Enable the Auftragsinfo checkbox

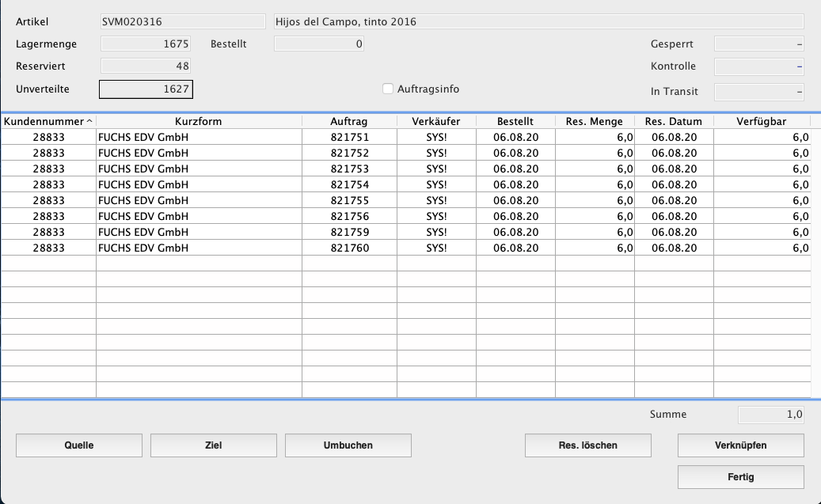388,89
